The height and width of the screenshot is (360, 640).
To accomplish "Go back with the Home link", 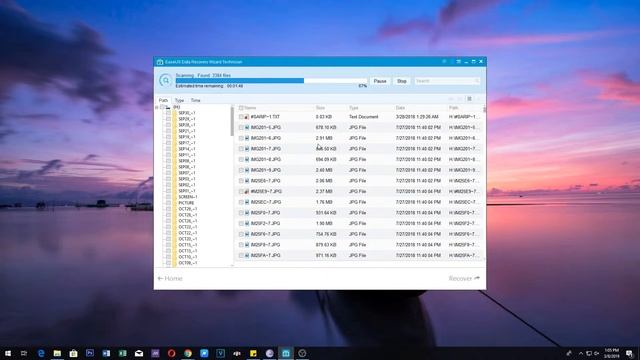I will (x=170, y=278).
